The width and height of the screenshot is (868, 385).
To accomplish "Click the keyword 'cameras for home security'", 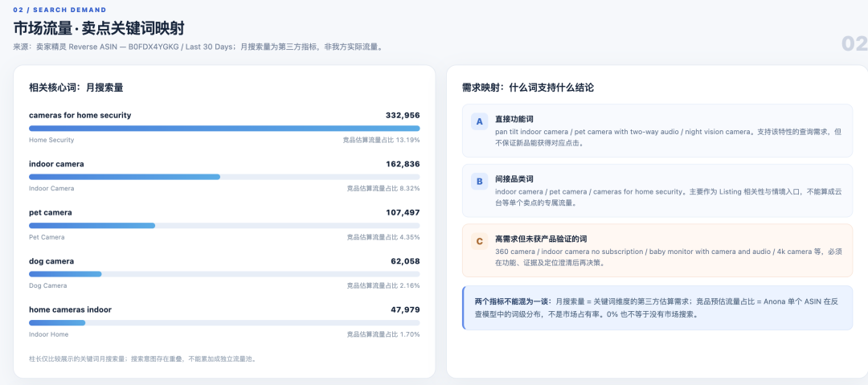I will pos(80,115).
